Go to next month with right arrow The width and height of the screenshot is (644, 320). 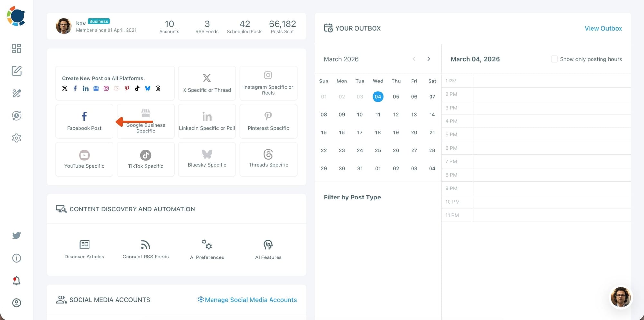pyautogui.click(x=429, y=59)
